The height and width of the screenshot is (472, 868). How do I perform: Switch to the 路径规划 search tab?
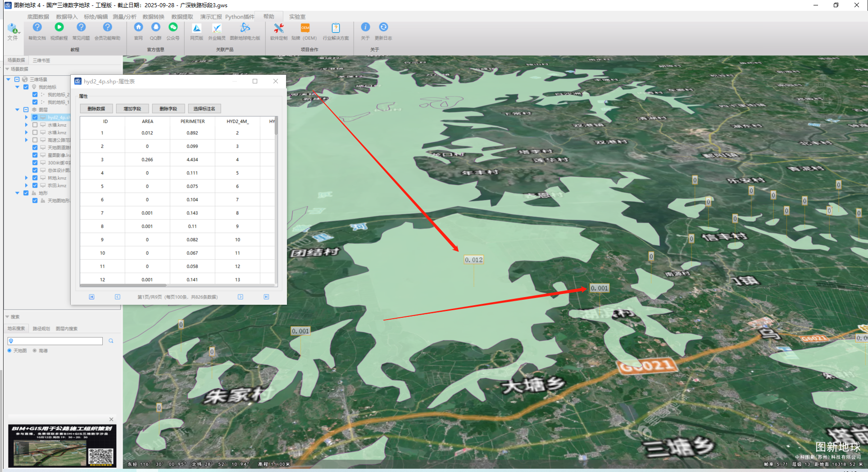click(41, 329)
